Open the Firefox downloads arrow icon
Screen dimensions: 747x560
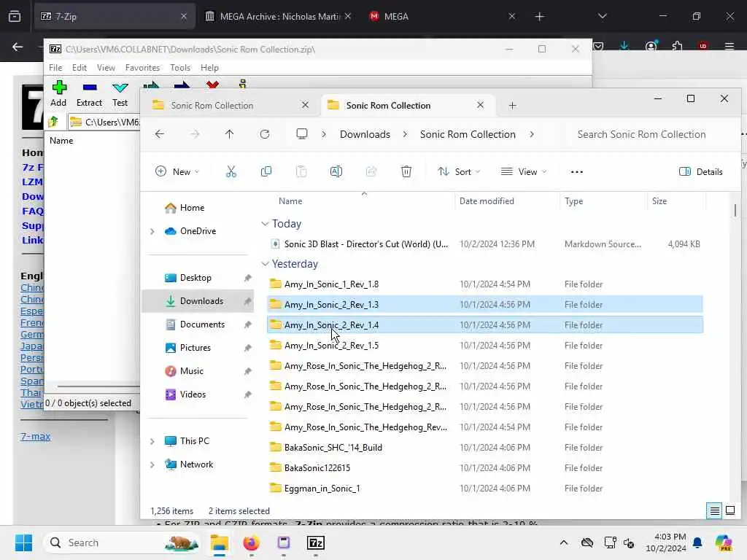[x=624, y=46]
